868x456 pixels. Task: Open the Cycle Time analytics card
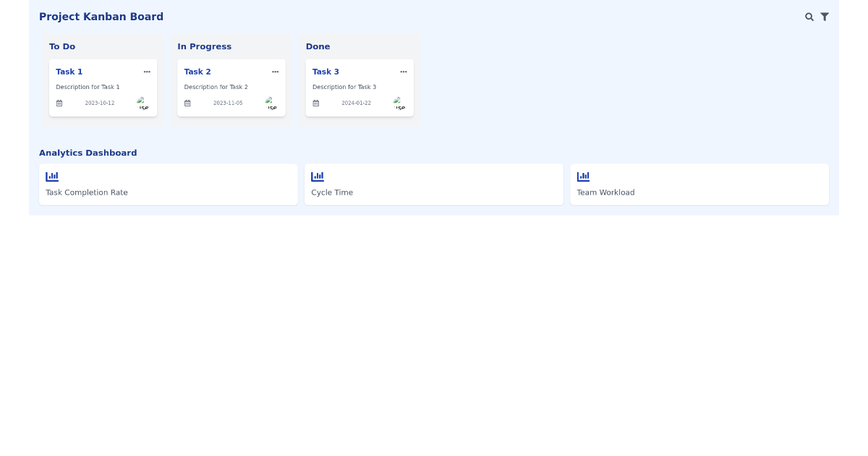pyautogui.click(x=433, y=184)
